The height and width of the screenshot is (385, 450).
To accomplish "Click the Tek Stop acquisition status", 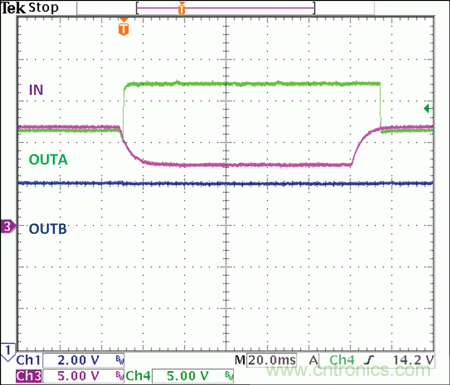I will click(30, 8).
